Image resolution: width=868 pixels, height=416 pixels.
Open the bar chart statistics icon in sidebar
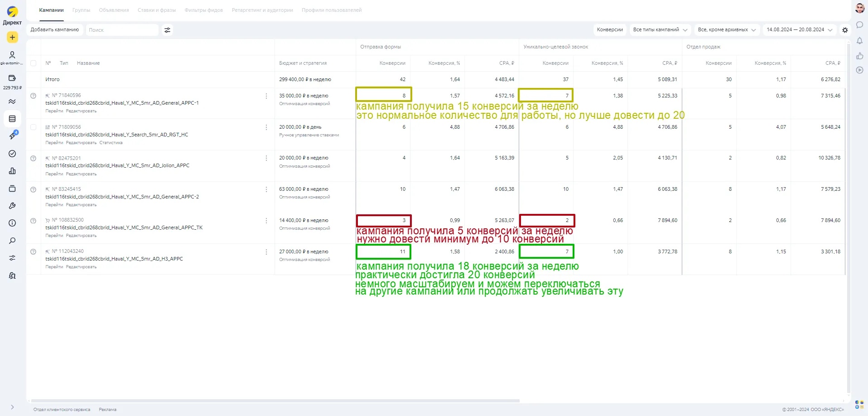click(12, 171)
